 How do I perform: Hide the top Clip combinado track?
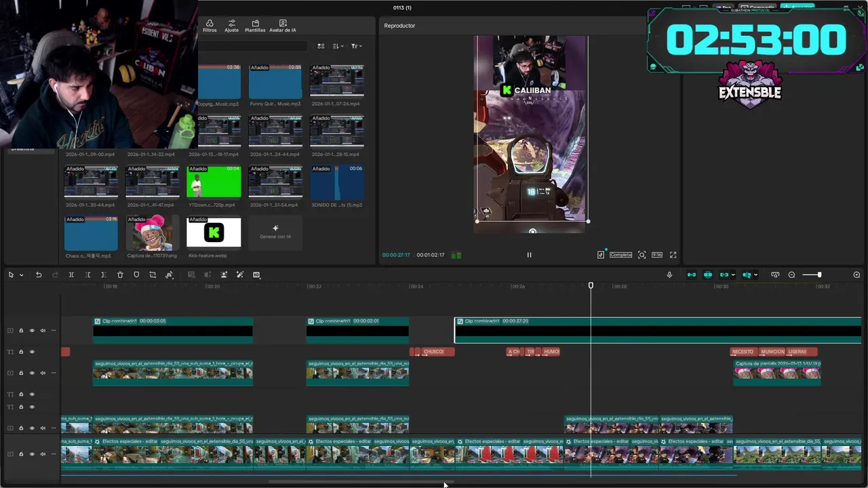[32, 331]
